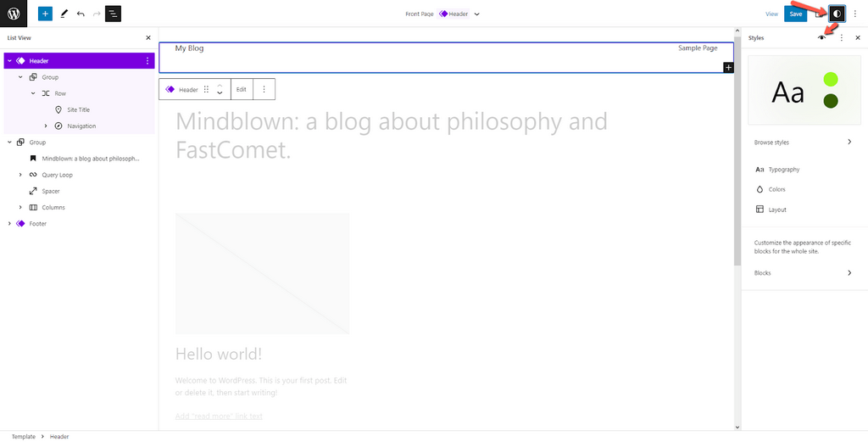Viewport: 868px width, 442px height.
Task: Select the pencil Tools icon
Action: tap(64, 14)
